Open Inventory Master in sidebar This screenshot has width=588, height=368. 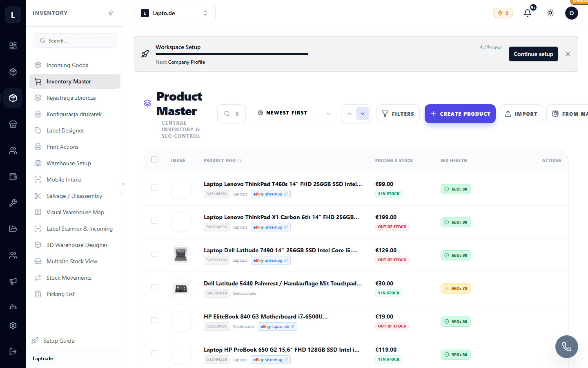[x=75, y=81]
